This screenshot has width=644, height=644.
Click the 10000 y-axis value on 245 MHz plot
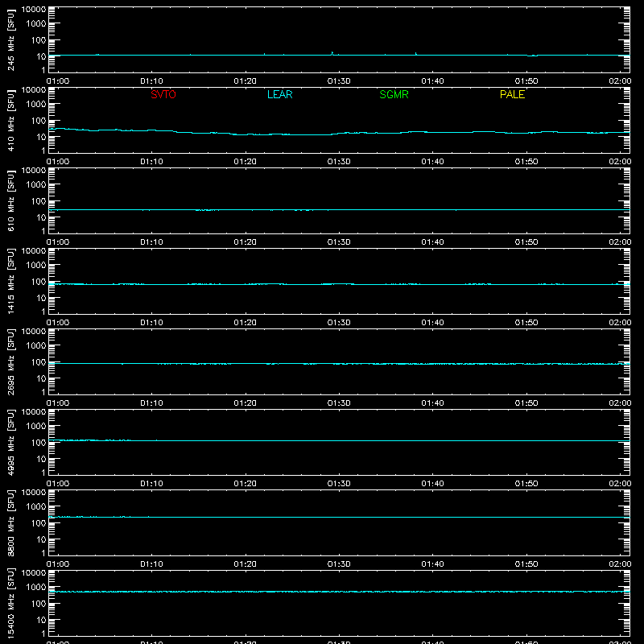point(34,10)
